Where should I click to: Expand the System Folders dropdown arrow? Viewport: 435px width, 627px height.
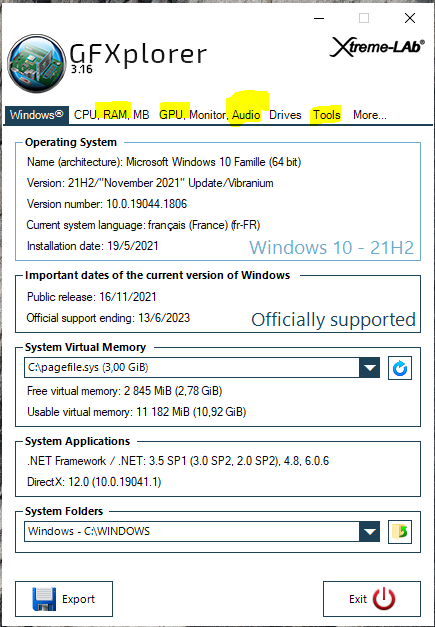[x=369, y=531]
